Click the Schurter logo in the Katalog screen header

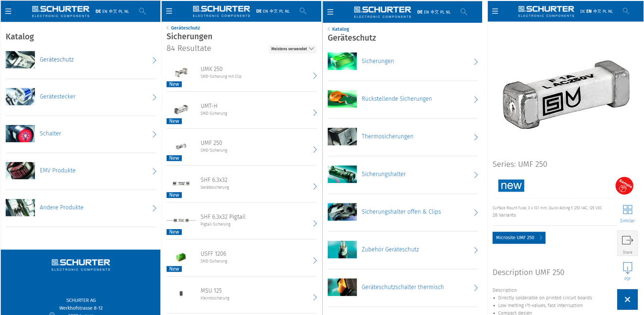[61, 11]
